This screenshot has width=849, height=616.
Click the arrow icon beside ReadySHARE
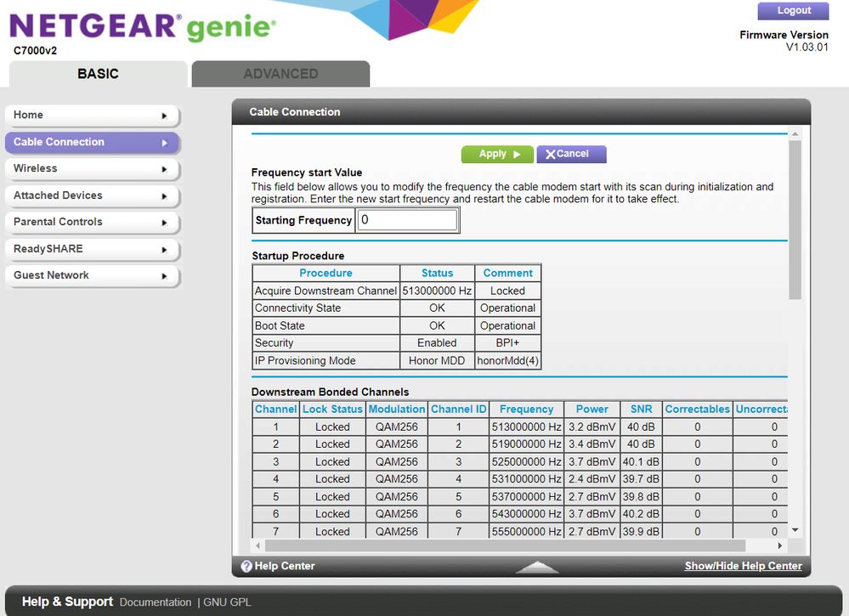click(x=164, y=250)
